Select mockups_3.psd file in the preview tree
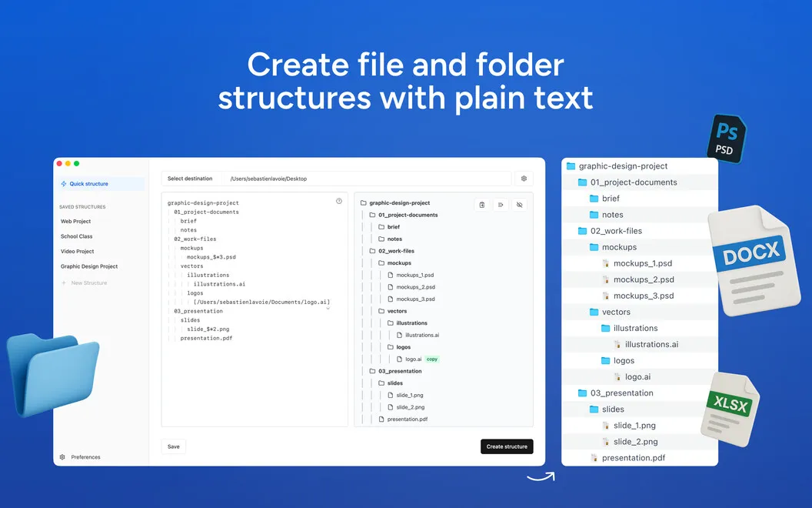Image resolution: width=812 pixels, height=508 pixels. (415, 299)
